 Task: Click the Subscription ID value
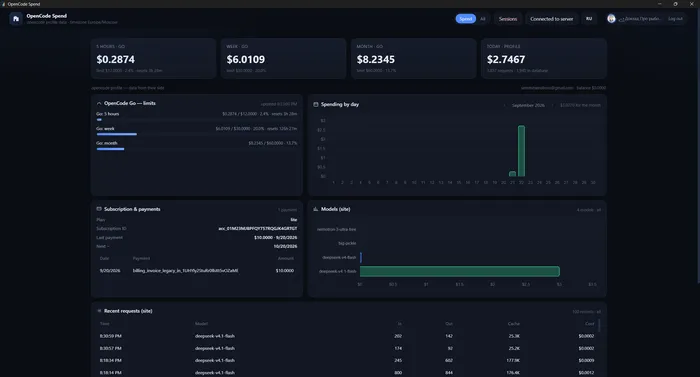258,229
